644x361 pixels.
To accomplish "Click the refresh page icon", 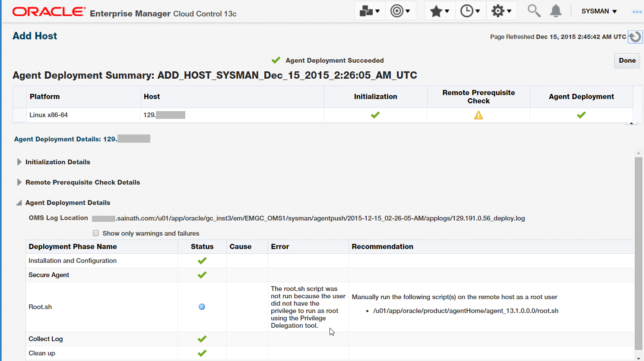I will tap(635, 37).
